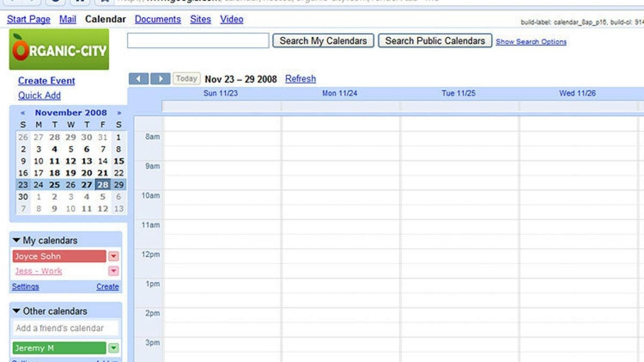The width and height of the screenshot is (644, 362).
Task: Advance to next week with the right arrow
Action: click(160, 78)
